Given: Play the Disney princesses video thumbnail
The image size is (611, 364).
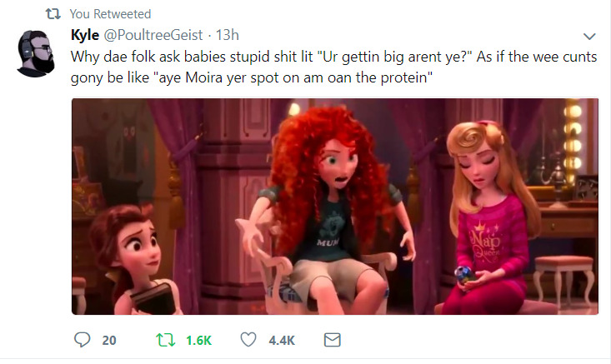Looking at the screenshot, I should coord(335,207).
